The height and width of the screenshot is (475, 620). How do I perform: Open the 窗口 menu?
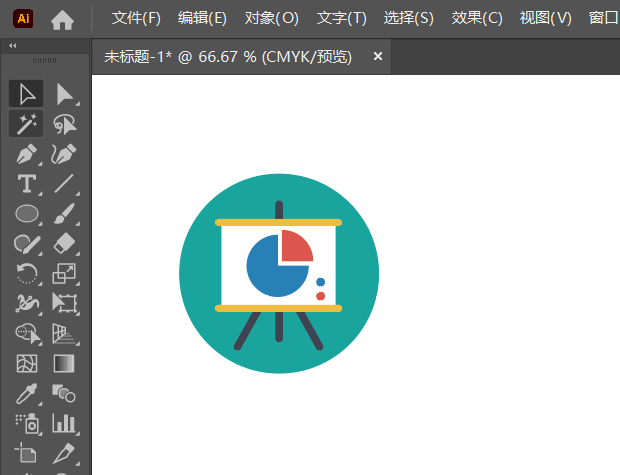(x=604, y=18)
